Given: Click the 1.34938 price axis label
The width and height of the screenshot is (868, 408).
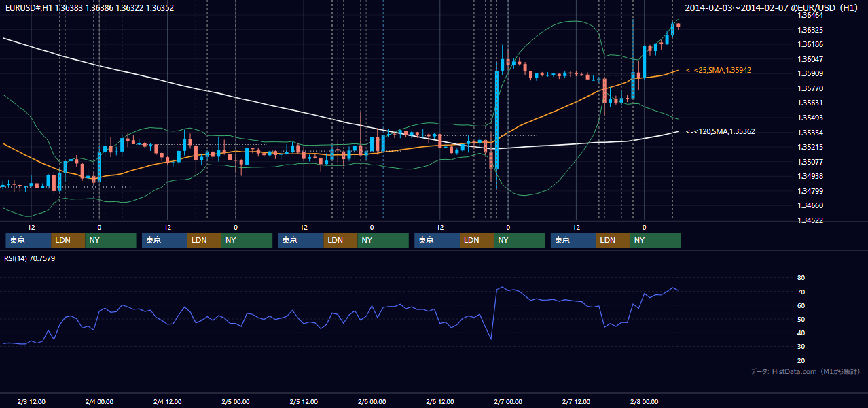Looking at the screenshot, I should [810, 176].
